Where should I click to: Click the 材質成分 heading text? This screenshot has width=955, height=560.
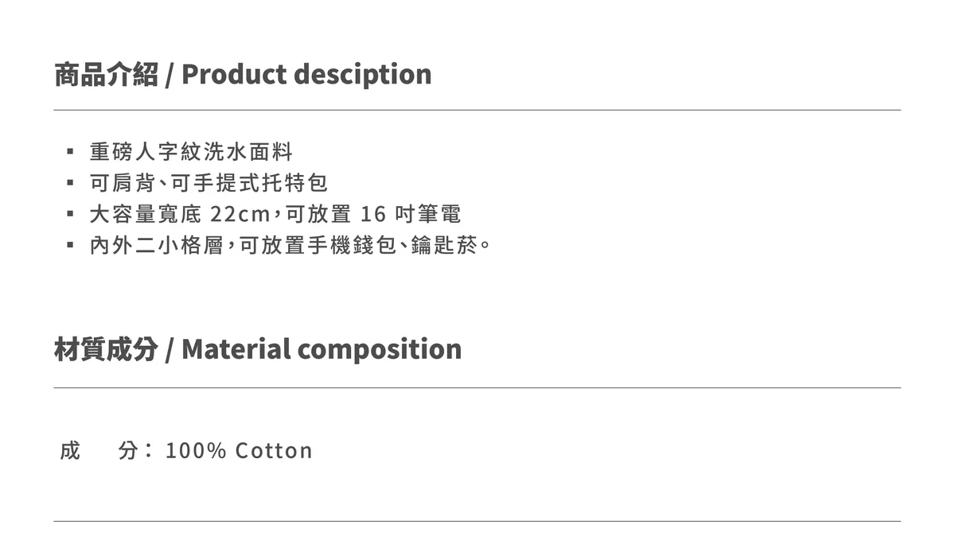point(106,349)
